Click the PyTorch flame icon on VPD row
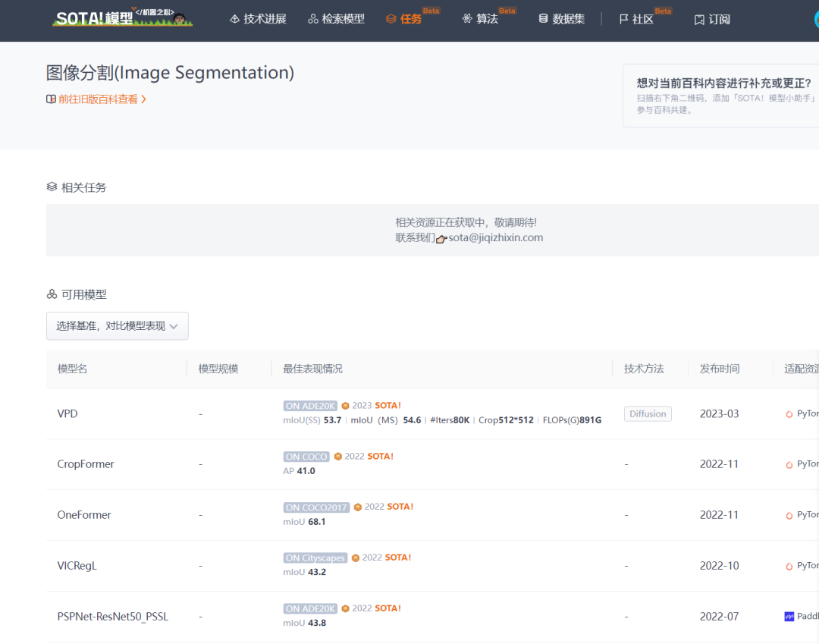Image resolution: width=819 pixels, height=644 pixels. [x=791, y=413]
